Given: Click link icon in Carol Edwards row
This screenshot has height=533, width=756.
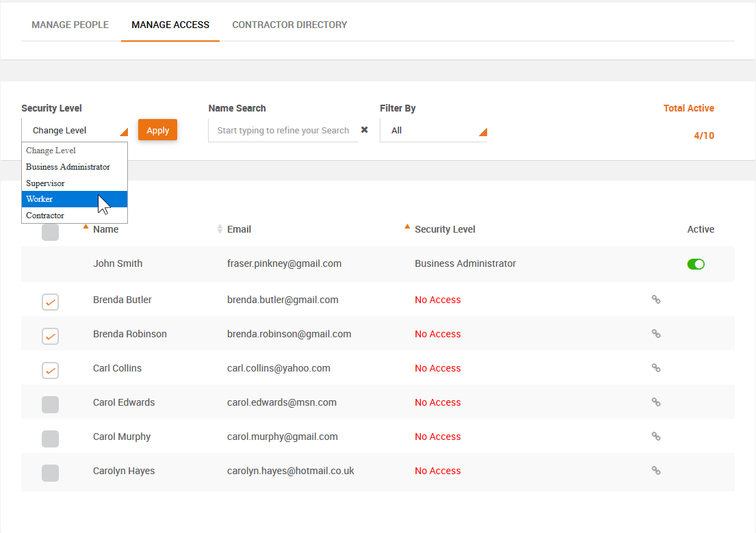Looking at the screenshot, I should 655,402.
